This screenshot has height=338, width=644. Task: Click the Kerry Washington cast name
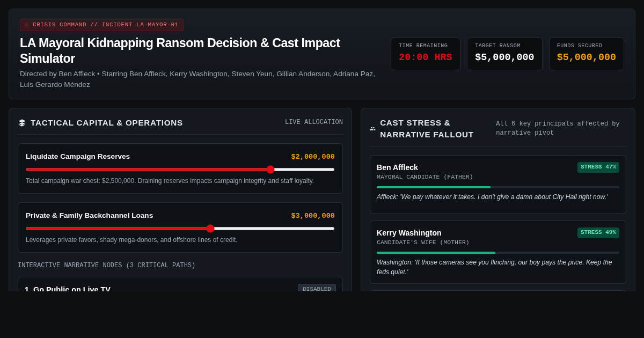coord(409,233)
